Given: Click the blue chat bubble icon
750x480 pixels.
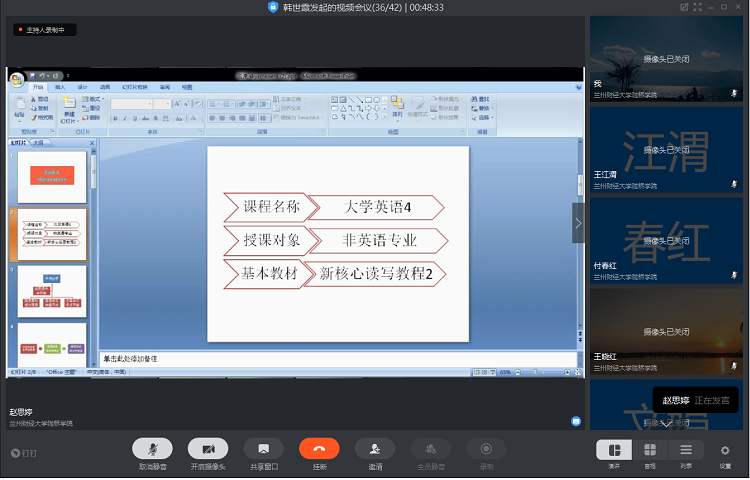Looking at the screenshot, I should [576, 422].
